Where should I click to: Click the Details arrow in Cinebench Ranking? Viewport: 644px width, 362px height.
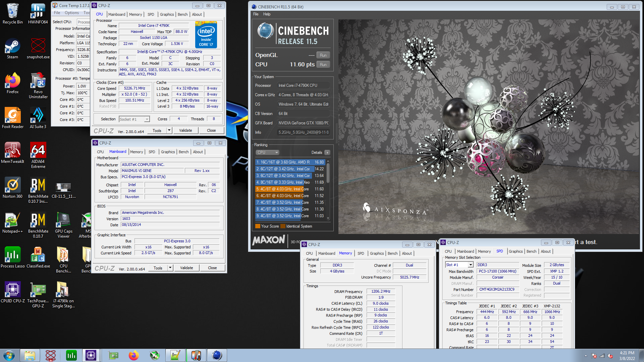pos(327,153)
